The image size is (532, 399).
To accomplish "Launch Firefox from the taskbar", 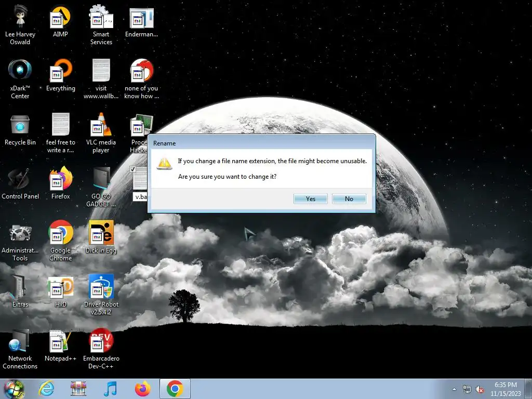I will 142,389.
